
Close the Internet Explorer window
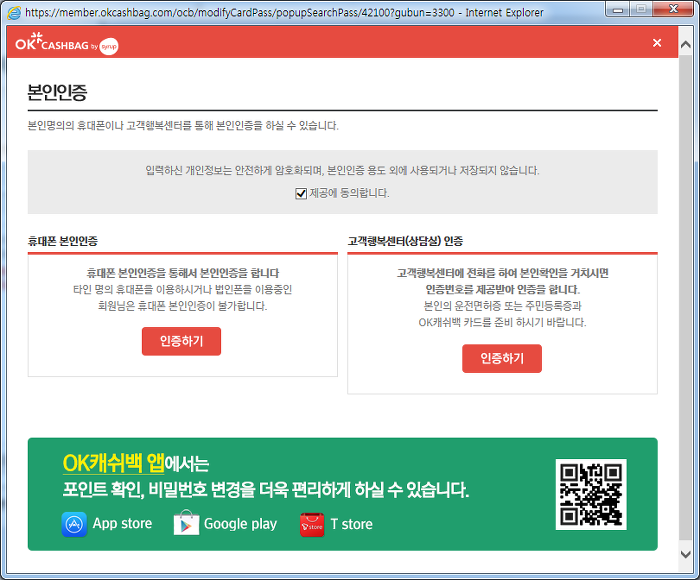(674, 9)
